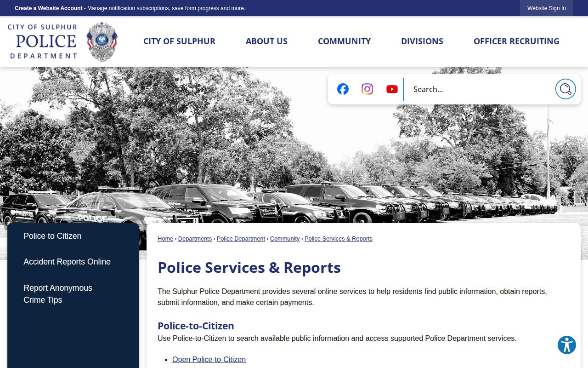Open the Officer Recruiting menu
Screen dimensions: 588x368
point(516,41)
